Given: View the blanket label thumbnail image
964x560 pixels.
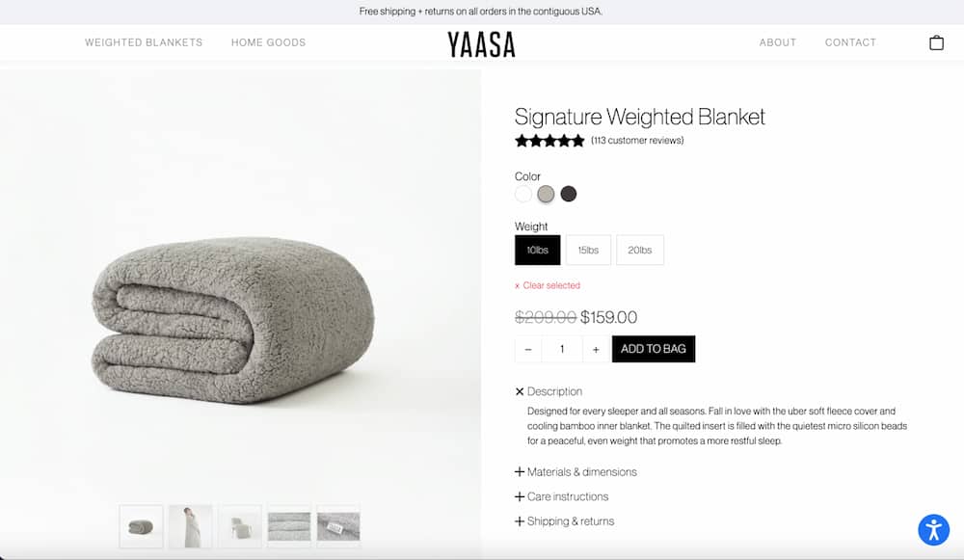Looking at the screenshot, I should point(338,527).
